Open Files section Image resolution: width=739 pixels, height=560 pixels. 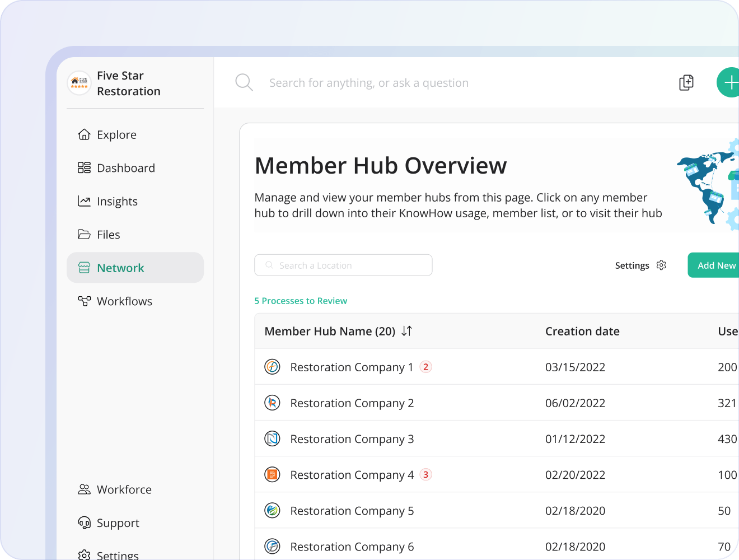pyautogui.click(x=108, y=235)
